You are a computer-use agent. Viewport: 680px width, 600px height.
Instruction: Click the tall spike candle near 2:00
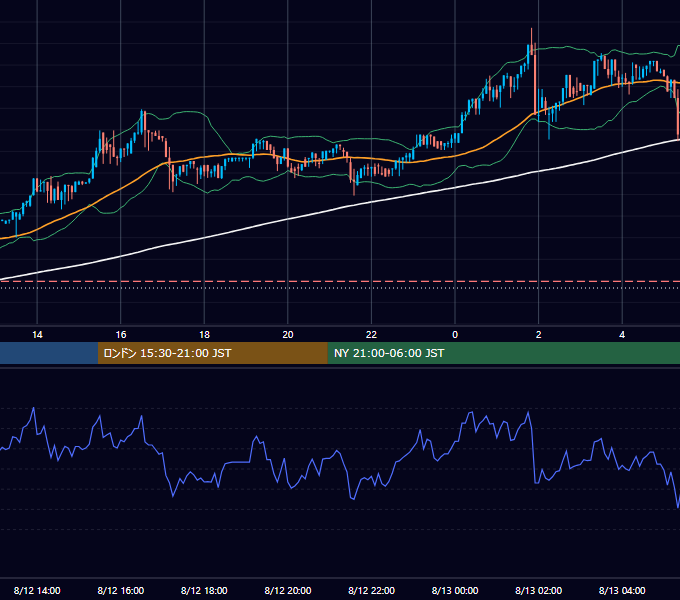click(x=535, y=78)
